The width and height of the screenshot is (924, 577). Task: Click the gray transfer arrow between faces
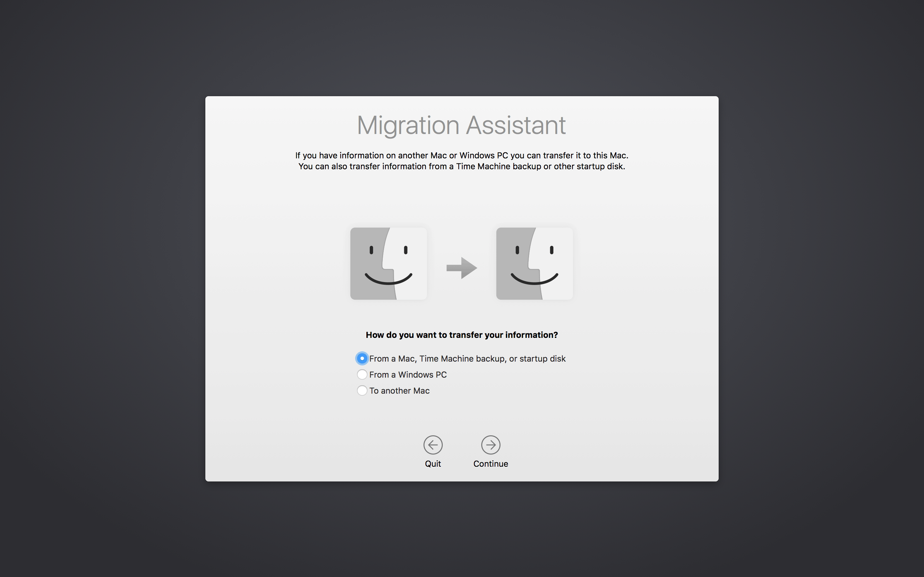461,268
